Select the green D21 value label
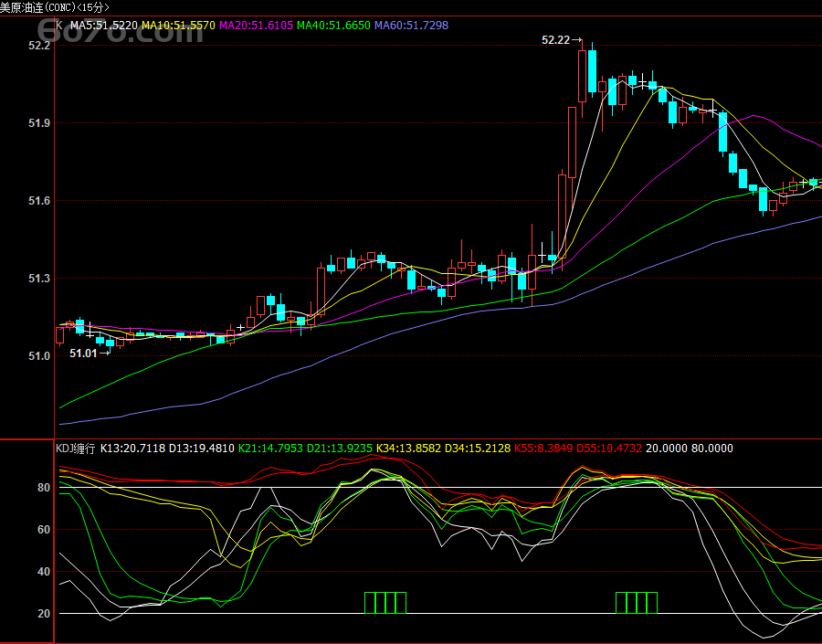Screen dimensions: 822x644 tap(340, 449)
